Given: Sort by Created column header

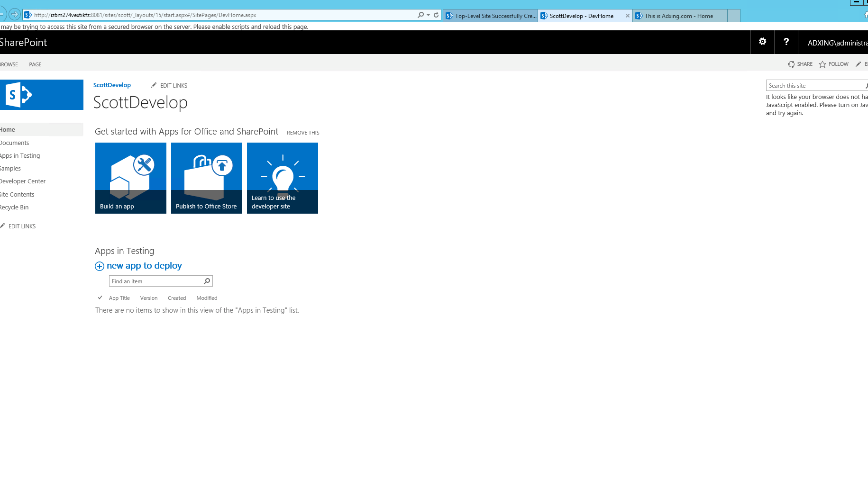Looking at the screenshot, I should [x=177, y=298].
